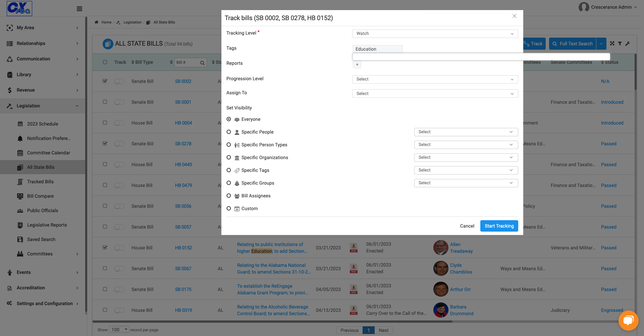Click the fullscreen expand icon in toolbar

click(612, 44)
